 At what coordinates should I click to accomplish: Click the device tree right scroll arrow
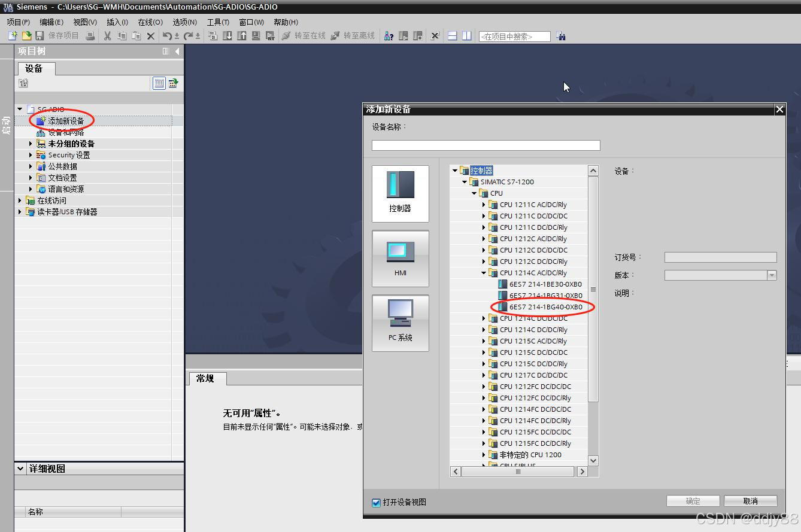pyautogui.click(x=582, y=472)
